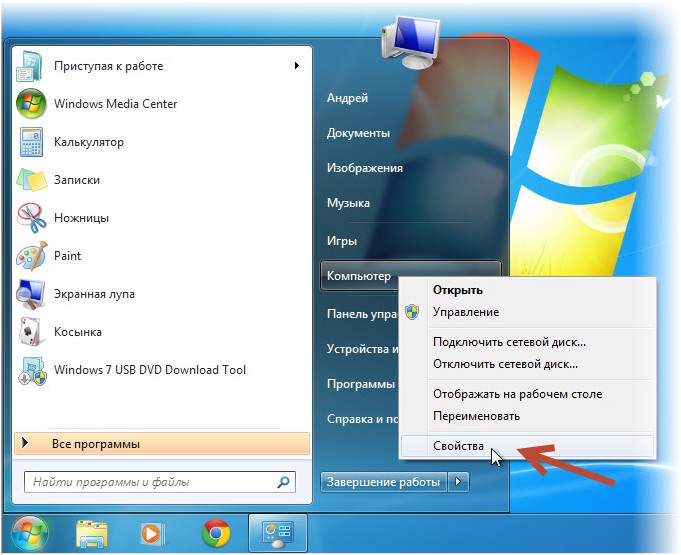
Task: Expand Все программы list
Action: pos(162,444)
